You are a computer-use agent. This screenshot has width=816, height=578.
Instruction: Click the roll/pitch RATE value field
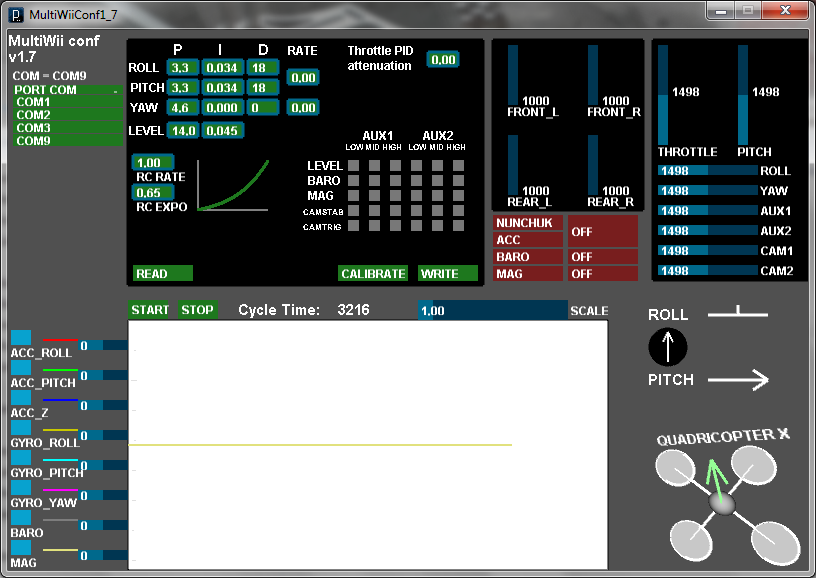coord(303,78)
